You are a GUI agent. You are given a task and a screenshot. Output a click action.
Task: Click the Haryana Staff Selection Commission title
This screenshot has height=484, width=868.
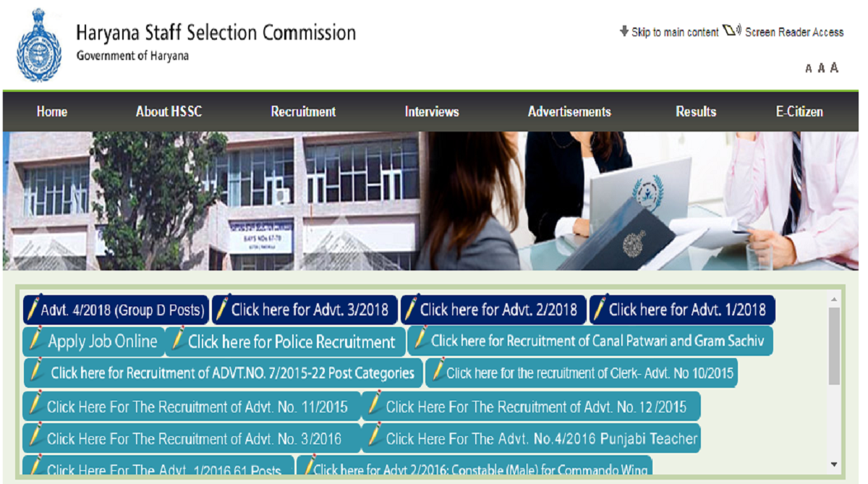pos(216,33)
